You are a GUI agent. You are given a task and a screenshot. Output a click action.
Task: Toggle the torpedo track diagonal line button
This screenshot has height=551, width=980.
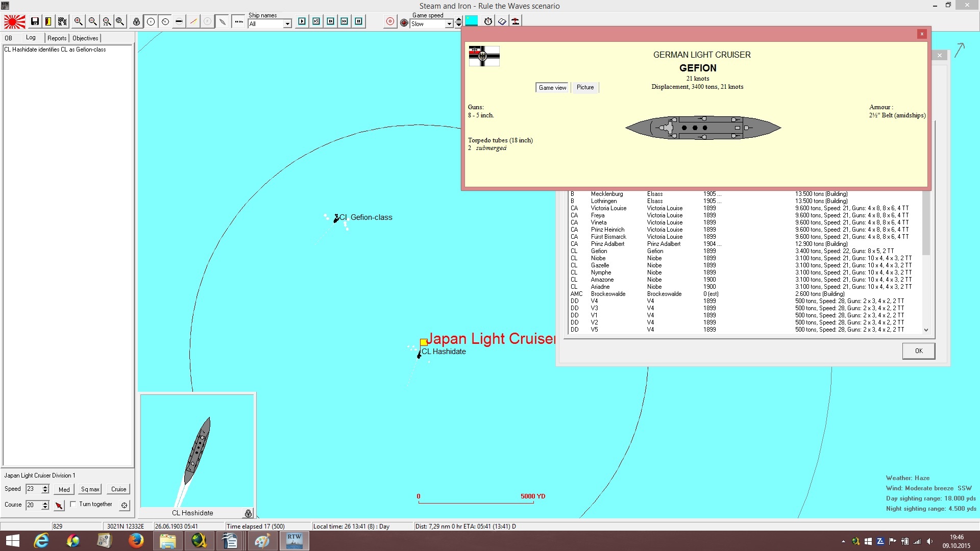click(x=193, y=21)
